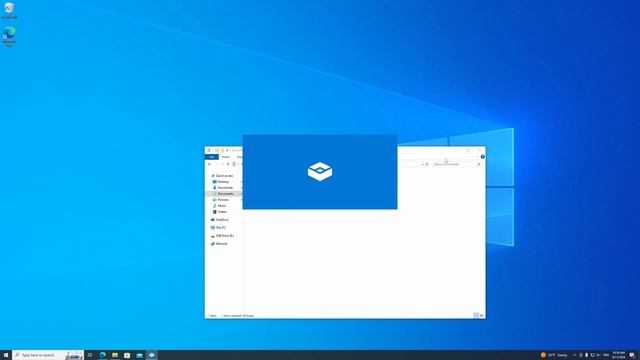Screen dimensions: 640x360
Task: Open the File tab in File Explorer
Action: pos(212,157)
